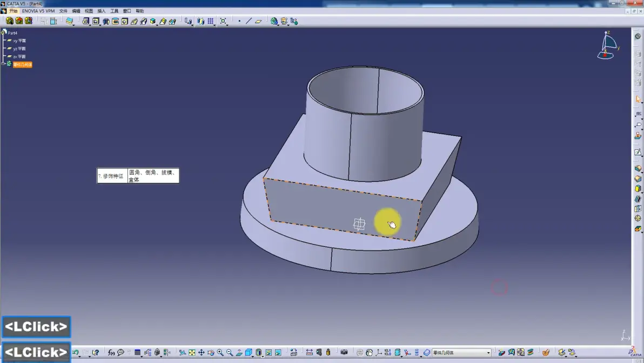The width and height of the screenshot is (644, 363).
Task: Open the 工具 (Tools) menu
Action: (114, 11)
